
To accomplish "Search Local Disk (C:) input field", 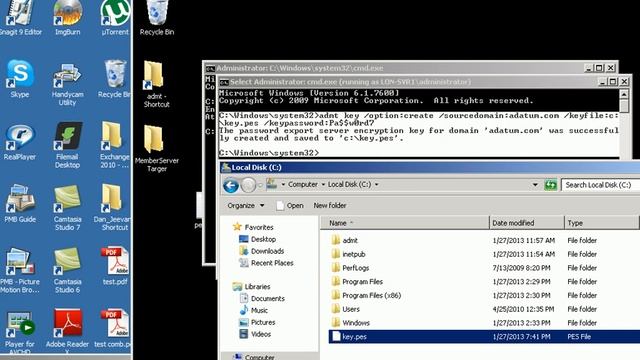I will coord(600,185).
